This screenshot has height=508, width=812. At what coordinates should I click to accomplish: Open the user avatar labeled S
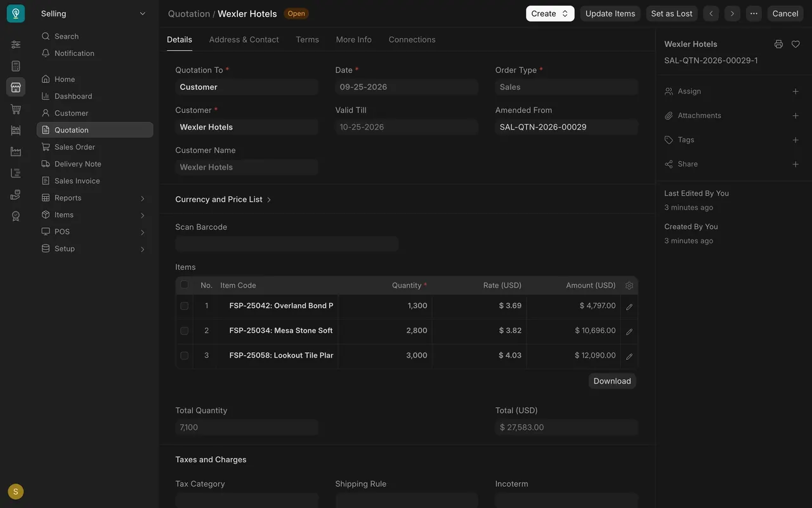[16, 491]
